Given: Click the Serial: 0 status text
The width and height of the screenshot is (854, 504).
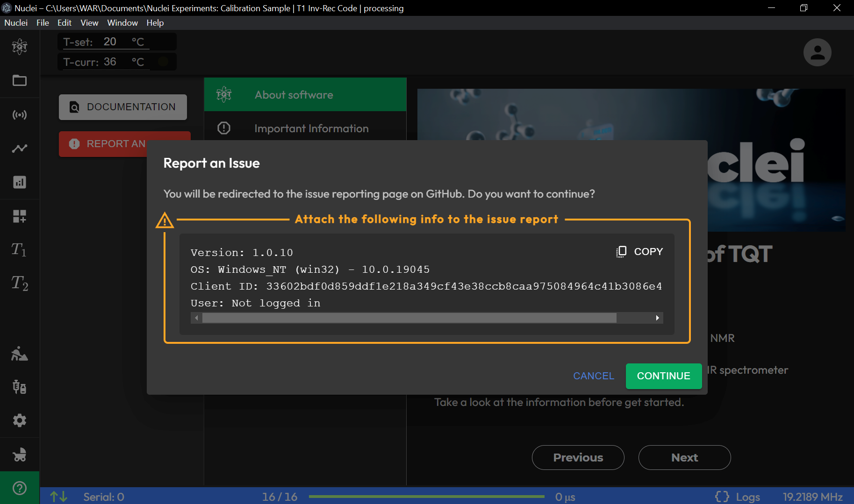Looking at the screenshot, I should coord(104,497).
